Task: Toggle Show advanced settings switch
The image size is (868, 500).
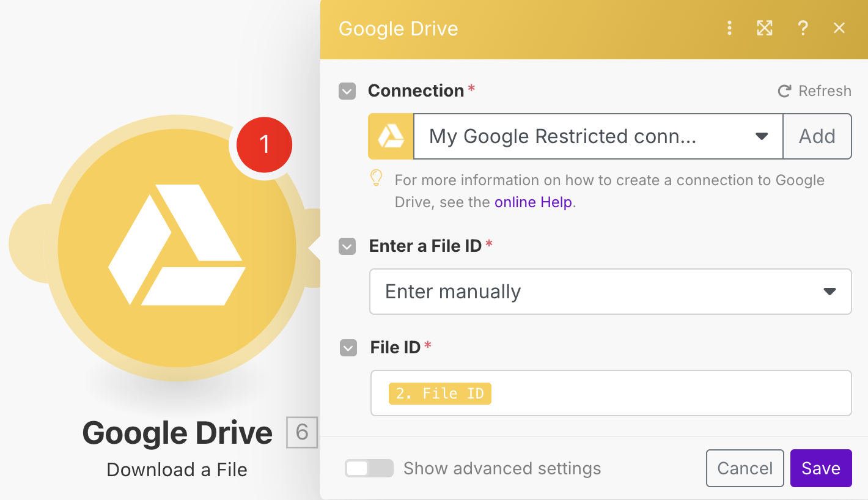Action: pyautogui.click(x=369, y=468)
